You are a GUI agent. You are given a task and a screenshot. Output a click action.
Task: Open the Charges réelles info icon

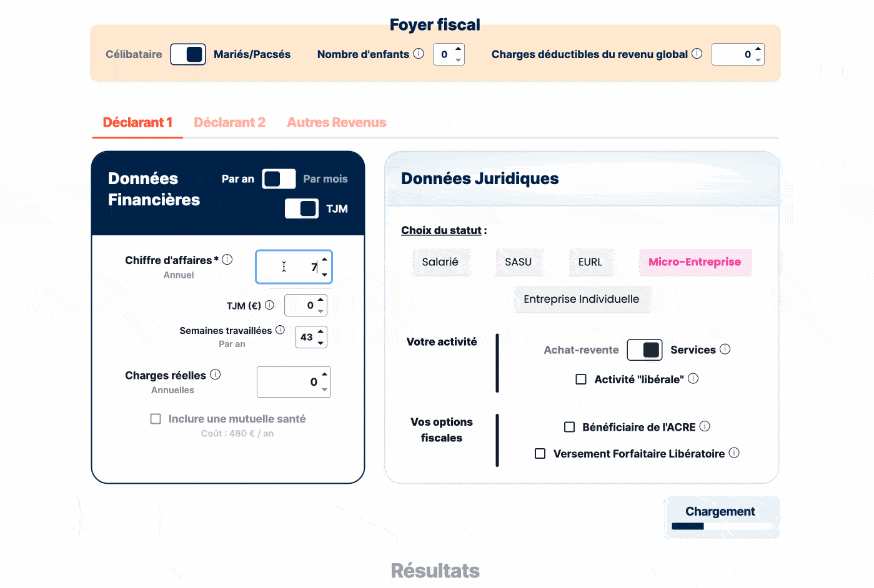pyautogui.click(x=216, y=373)
